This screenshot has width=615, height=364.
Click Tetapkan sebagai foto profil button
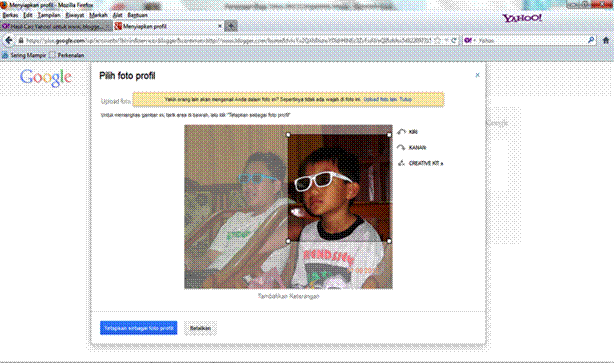coord(138,328)
